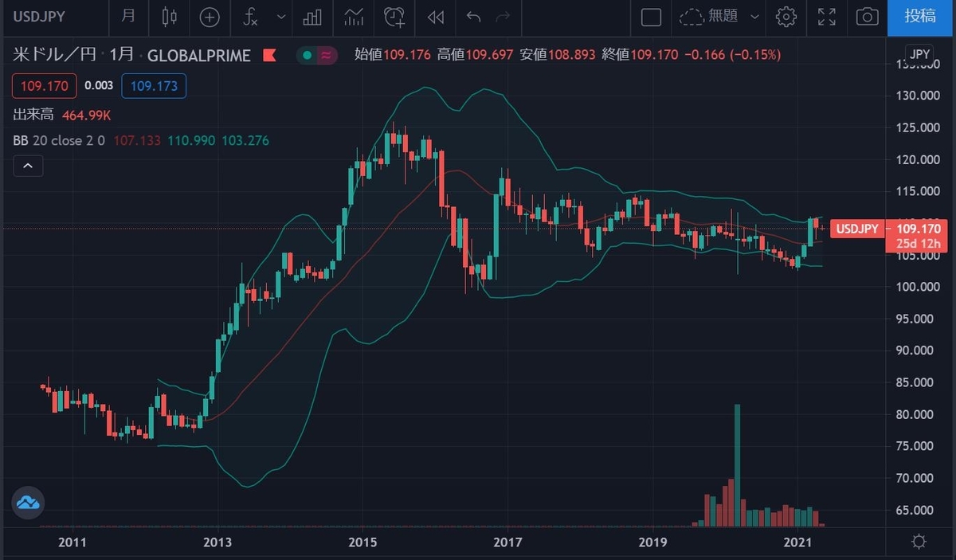Click the 0.003 spread value
The height and width of the screenshot is (560, 956).
click(x=100, y=85)
